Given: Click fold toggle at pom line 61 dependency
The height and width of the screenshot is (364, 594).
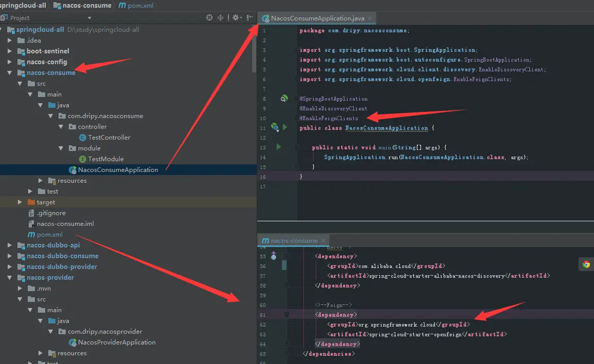Looking at the screenshot, I should (x=287, y=314).
